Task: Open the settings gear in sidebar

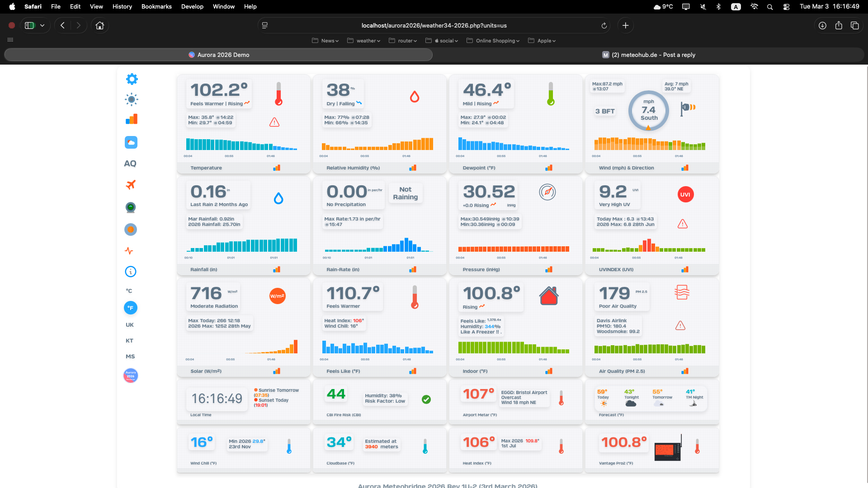Action: coord(132,79)
